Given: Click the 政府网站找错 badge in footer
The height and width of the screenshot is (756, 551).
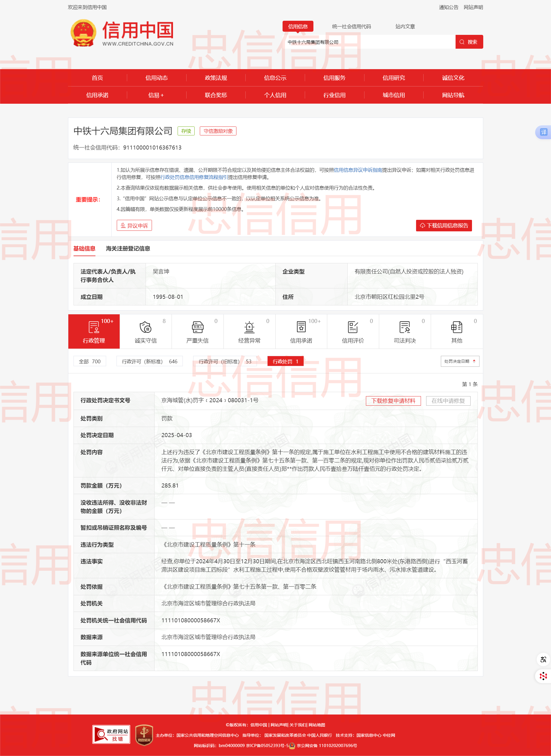Looking at the screenshot, I should (111, 734).
